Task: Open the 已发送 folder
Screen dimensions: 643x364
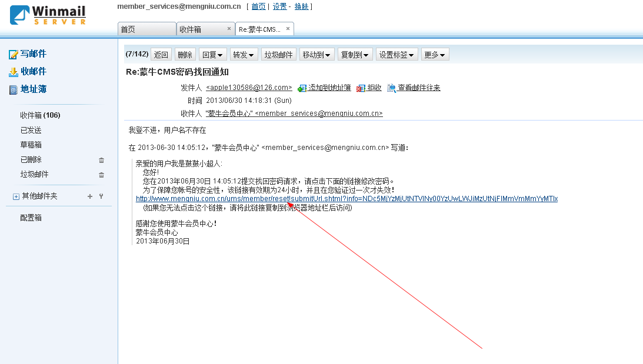Action: [31, 131]
